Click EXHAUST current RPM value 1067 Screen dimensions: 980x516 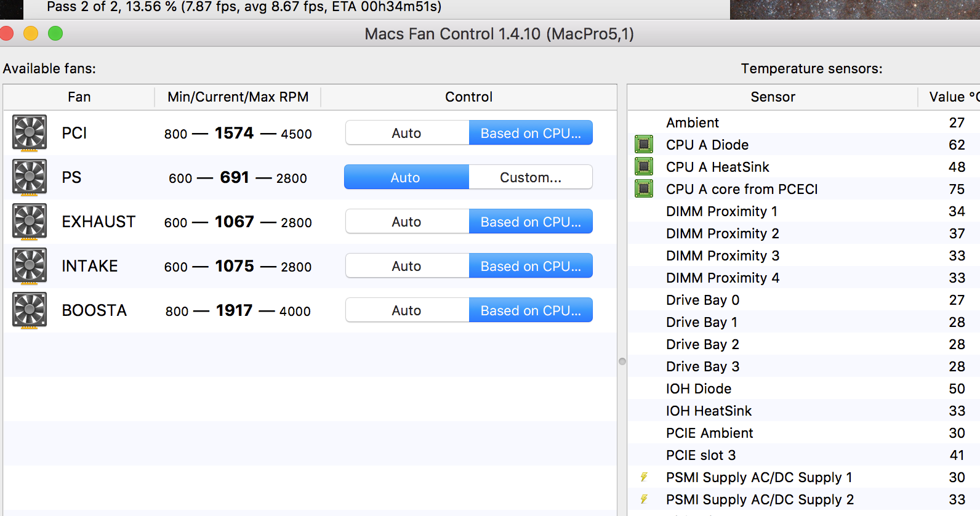(x=234, y=222)
